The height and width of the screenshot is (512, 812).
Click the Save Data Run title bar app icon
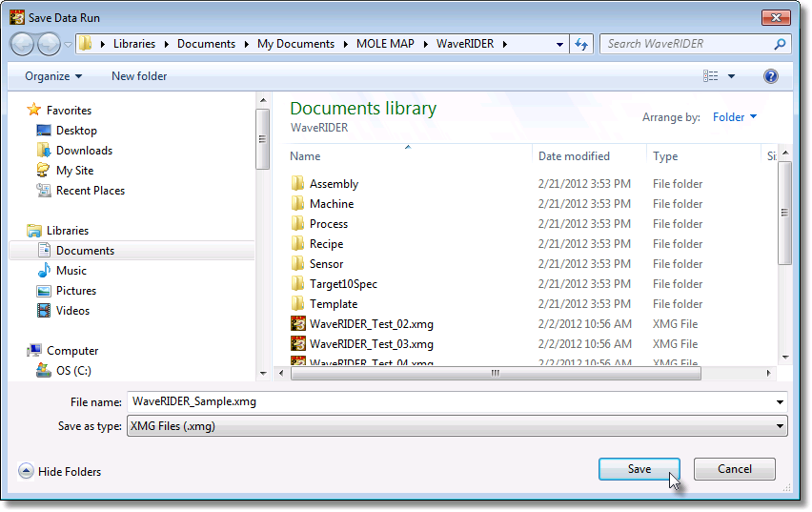tap(16, 17)
